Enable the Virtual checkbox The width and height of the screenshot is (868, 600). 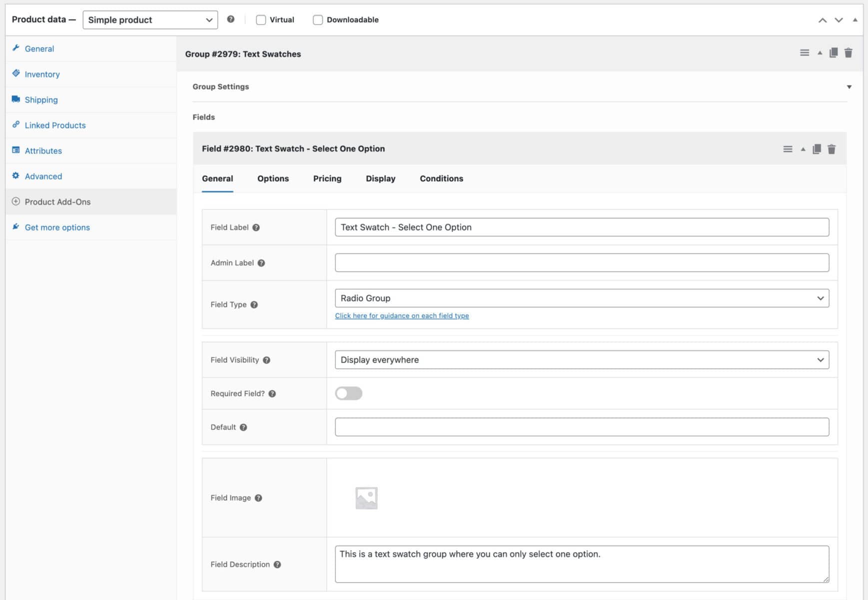[x=260, y=19]
